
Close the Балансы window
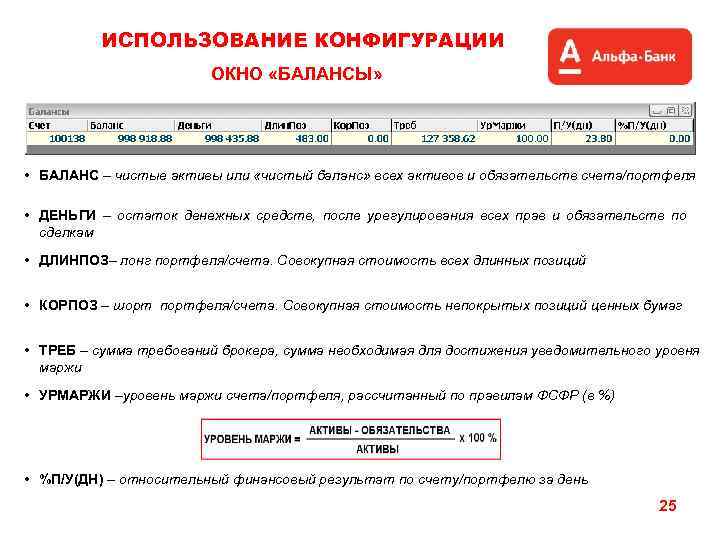(x=685, y=111)
